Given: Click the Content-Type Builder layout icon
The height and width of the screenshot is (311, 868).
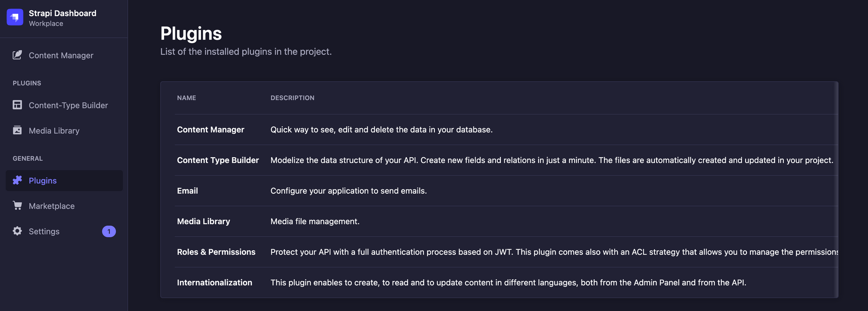Looking at the screenshot, I should point(17,105).
